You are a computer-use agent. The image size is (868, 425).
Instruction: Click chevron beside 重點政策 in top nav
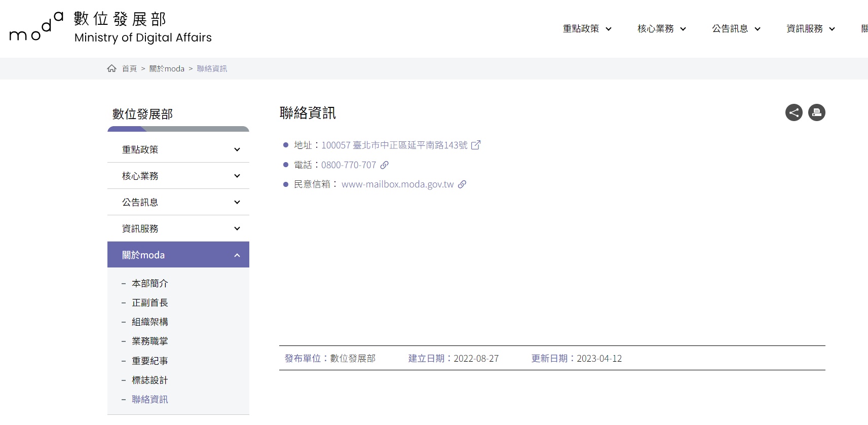coord(609,29)
